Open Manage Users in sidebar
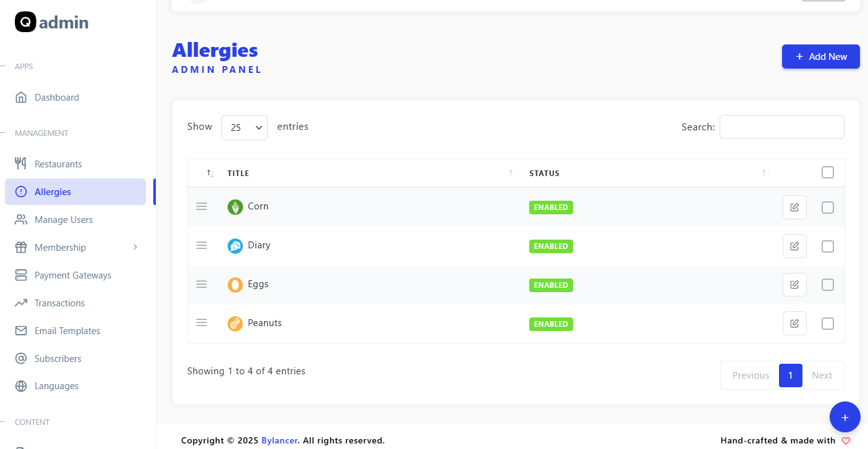This screenshot has height=449, width=868. (63, 220)
